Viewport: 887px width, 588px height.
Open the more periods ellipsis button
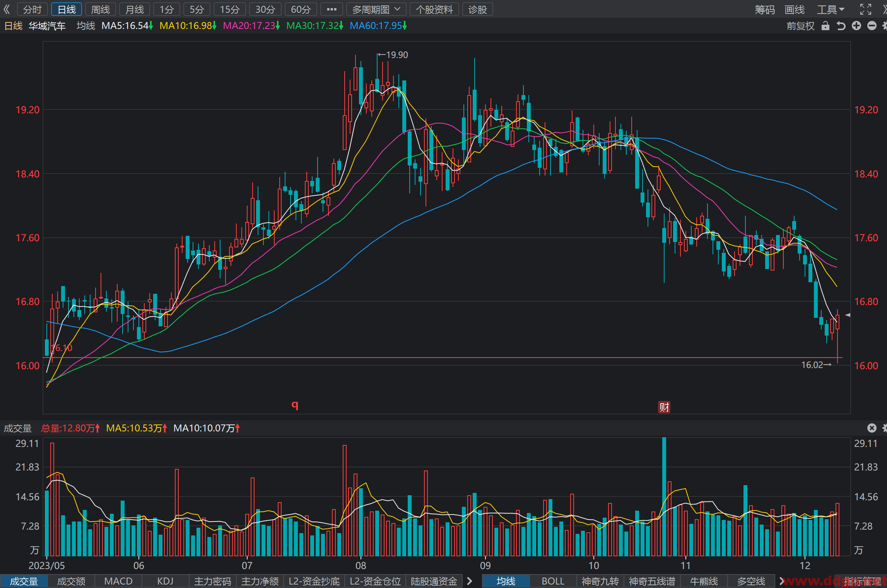click(x=332, y=9)
